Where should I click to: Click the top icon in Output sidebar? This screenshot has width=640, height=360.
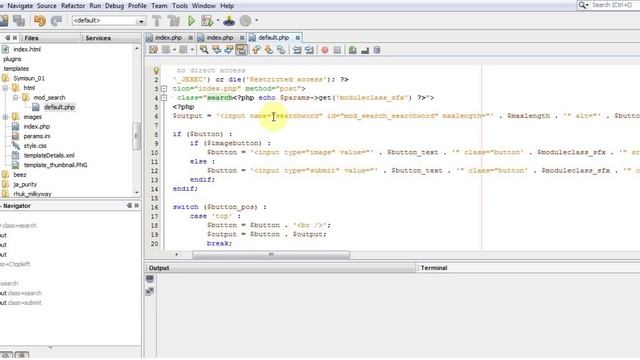(x=150, y=279)
